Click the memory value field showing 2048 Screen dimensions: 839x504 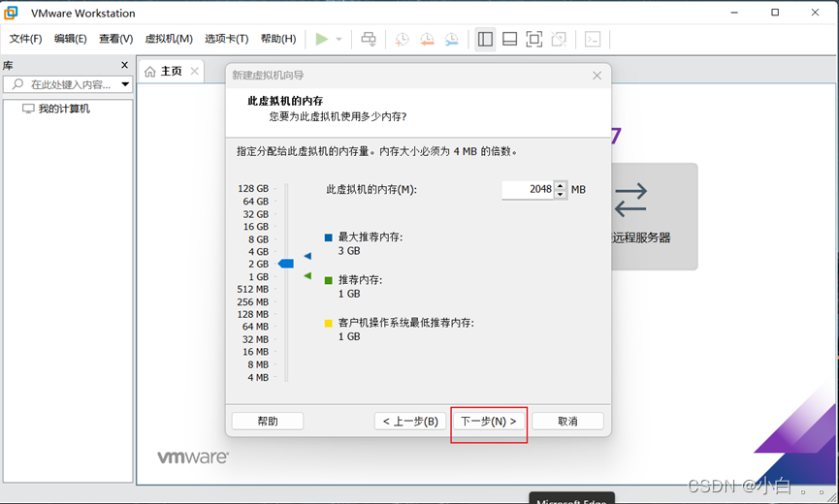coord(527,189)
